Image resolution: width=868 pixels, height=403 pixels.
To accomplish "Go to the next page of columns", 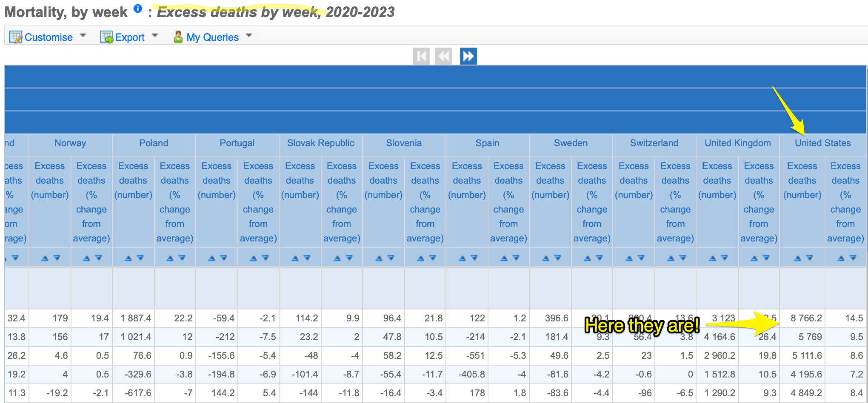I will tap(468, 56).
